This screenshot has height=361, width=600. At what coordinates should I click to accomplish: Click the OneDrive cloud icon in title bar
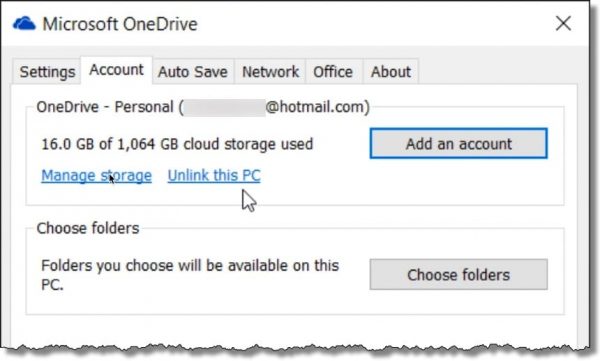24,24
